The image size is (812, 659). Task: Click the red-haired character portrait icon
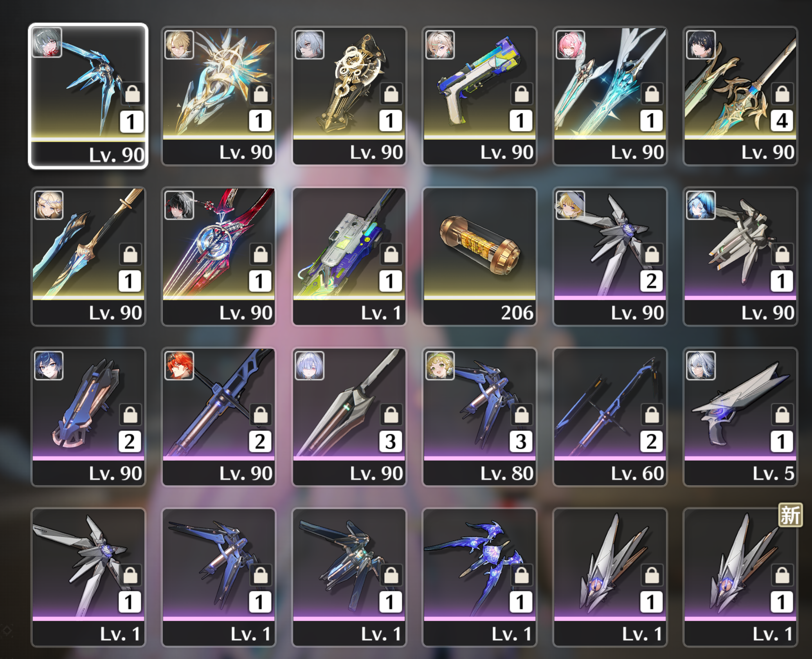(179, 366)
